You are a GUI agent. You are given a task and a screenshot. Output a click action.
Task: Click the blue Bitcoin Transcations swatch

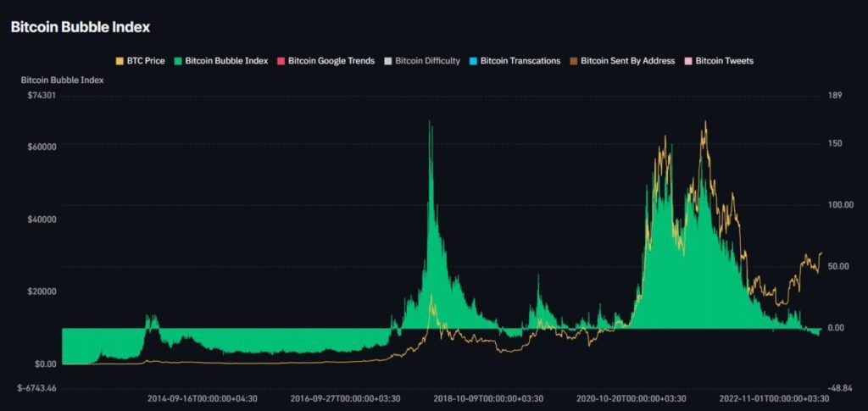473,61
